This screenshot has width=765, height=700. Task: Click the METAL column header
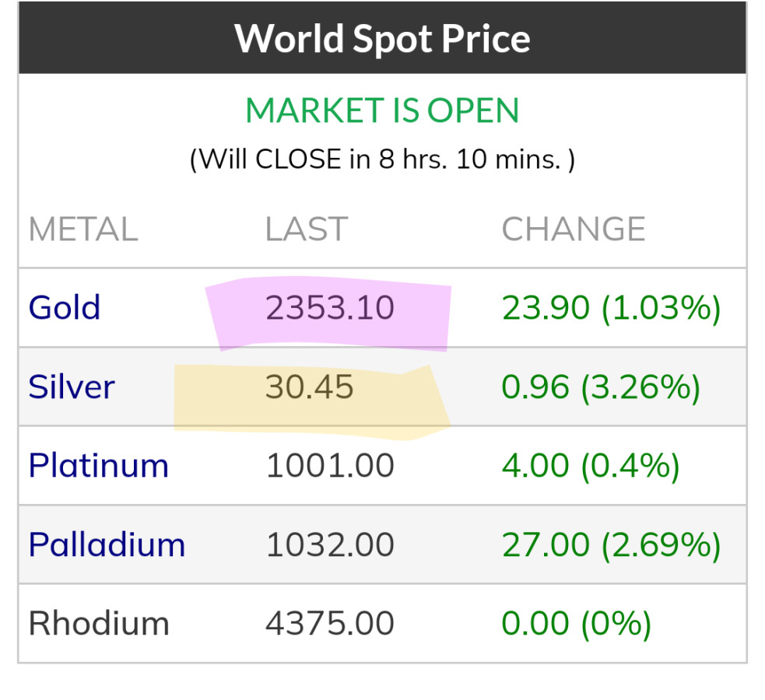(83, 229)
